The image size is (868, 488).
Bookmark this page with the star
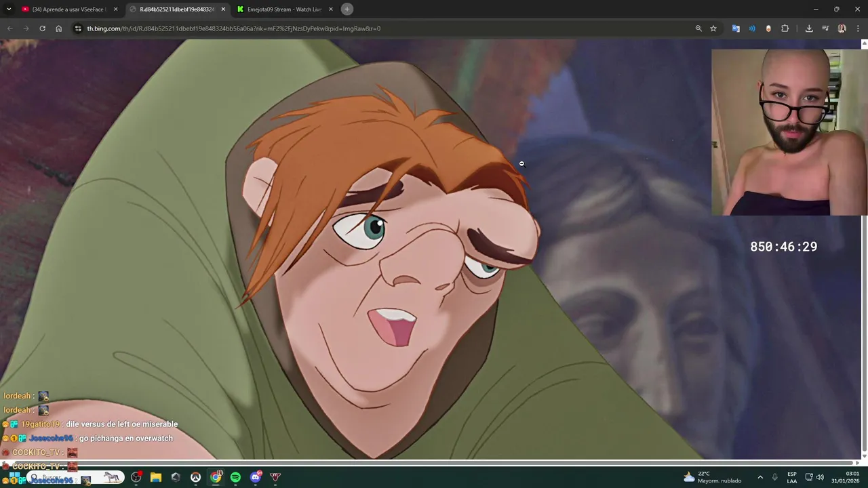tap(713, 28)
